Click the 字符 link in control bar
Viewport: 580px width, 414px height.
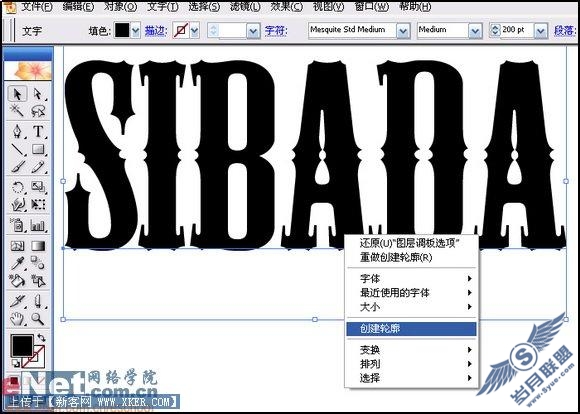point(276,31)
